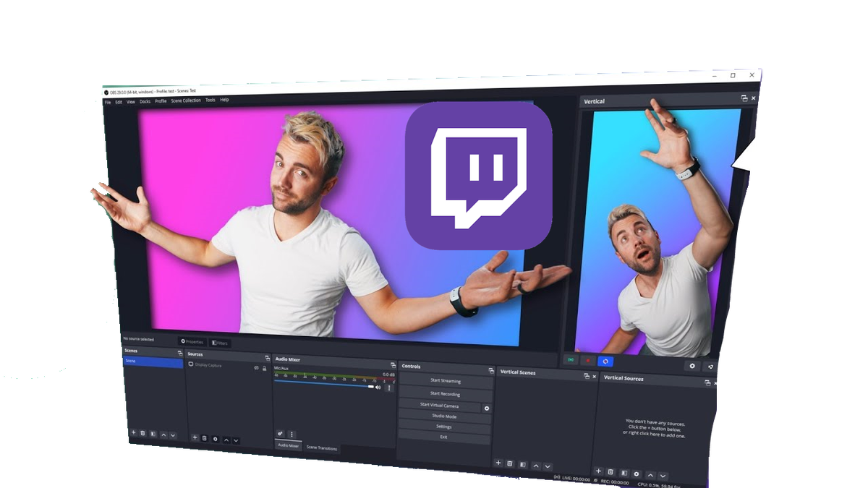Image resolution: width=868 pixels, height=488 pixels.
Task: Open the Help menu
Action: [x=224, y=100]
